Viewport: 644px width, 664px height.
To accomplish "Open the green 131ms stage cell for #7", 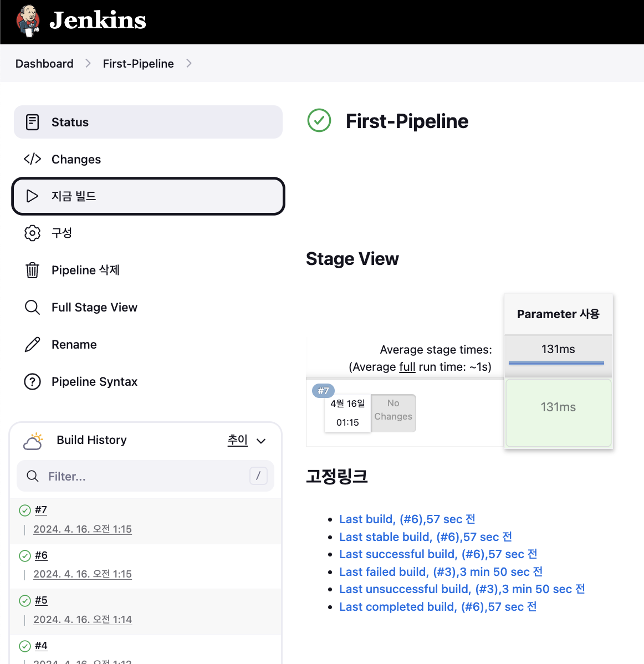I will (559, 413).
